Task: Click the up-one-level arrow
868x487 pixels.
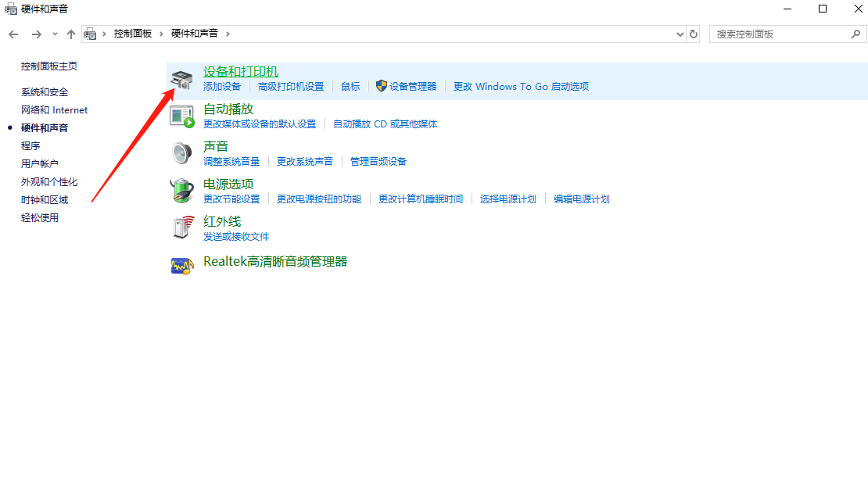Action: (x=70, y=34)
